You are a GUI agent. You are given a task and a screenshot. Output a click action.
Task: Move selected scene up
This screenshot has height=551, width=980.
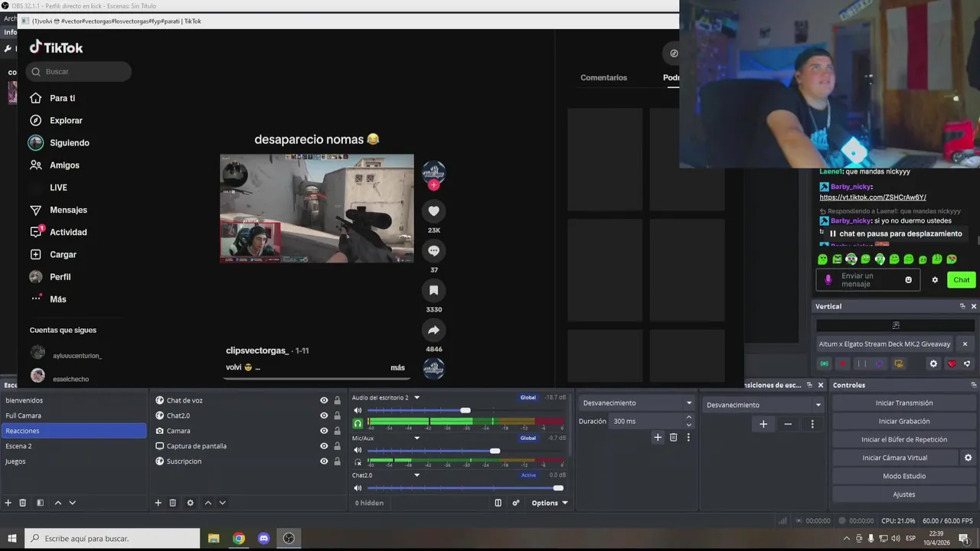click(x=57, y=503)
